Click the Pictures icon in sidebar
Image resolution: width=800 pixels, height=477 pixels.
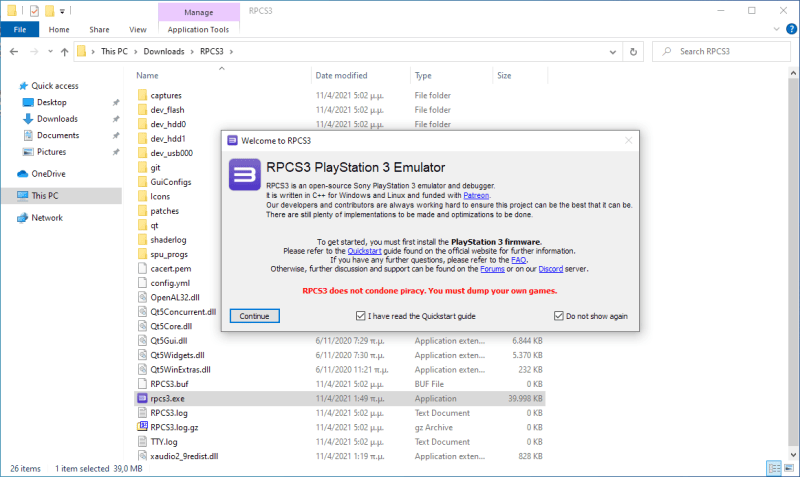pyautogui.click(x=28, y=152)
